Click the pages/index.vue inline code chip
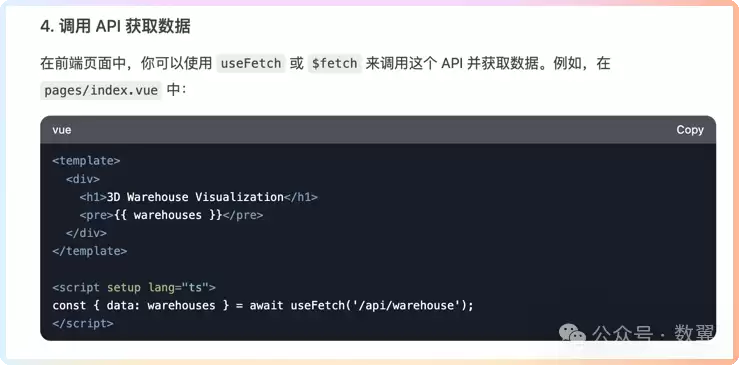 pyautogui.click(x=101, y=90)
